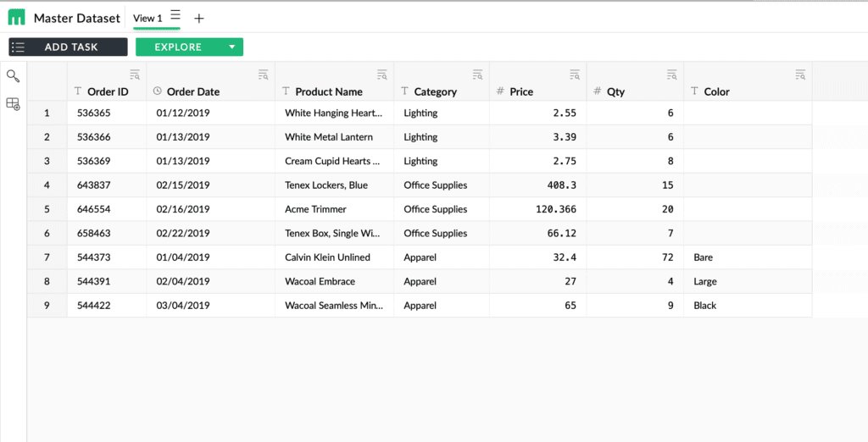
Task: Click date cell 03/04/2019
Action: [210, 306]
